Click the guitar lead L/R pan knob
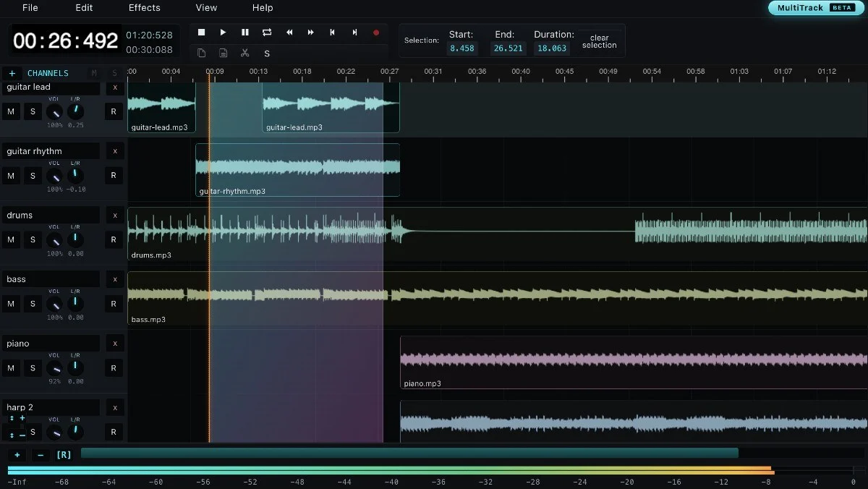The height and width of the screenshot is (489, 868). 75,112
